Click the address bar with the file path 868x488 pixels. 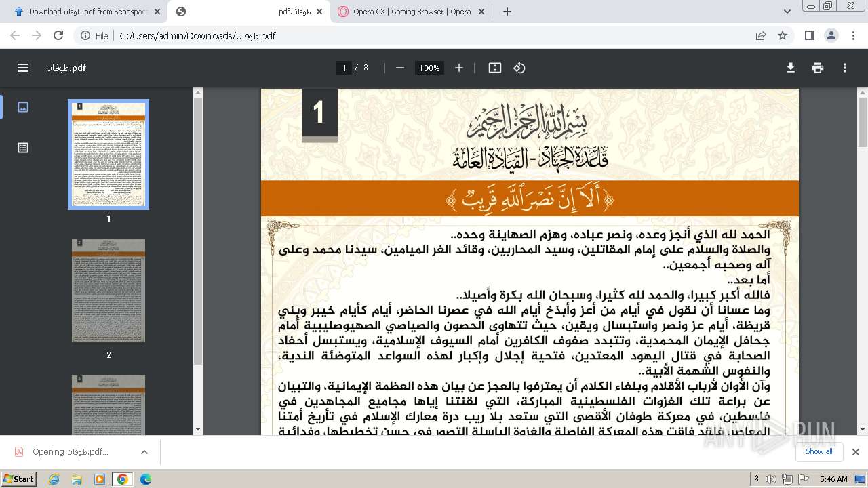(427, 36)
